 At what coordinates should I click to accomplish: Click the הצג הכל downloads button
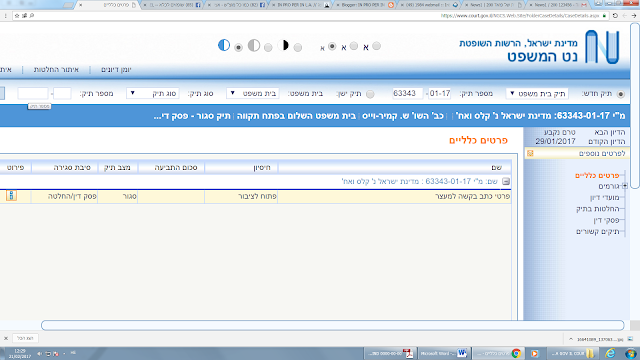(x=25, y=338)
